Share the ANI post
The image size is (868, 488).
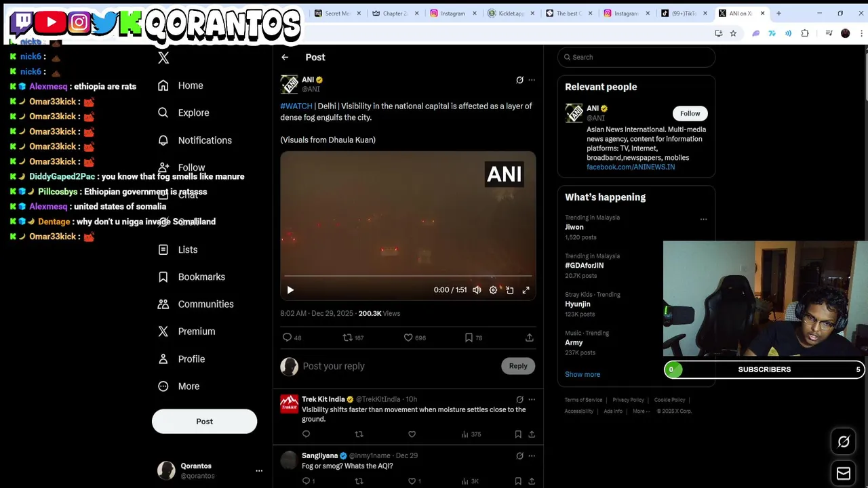coord(529,338)
